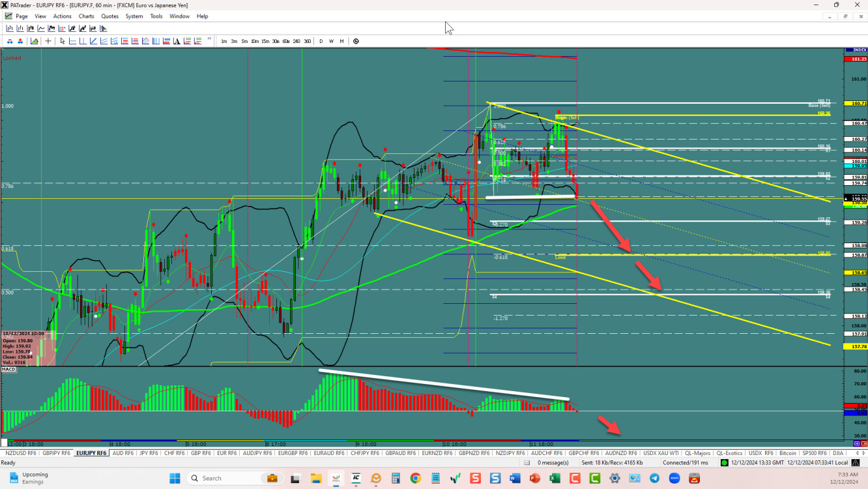Switch to the CHFJPY RF6 tab
Screen dimensions: 868x489
(x=366, y=452)
